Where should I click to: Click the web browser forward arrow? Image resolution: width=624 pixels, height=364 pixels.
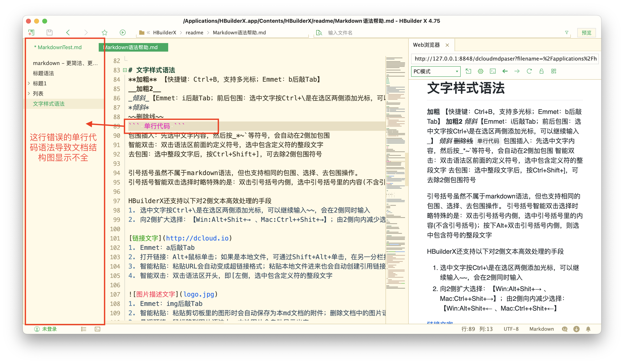tap(517, 71)
